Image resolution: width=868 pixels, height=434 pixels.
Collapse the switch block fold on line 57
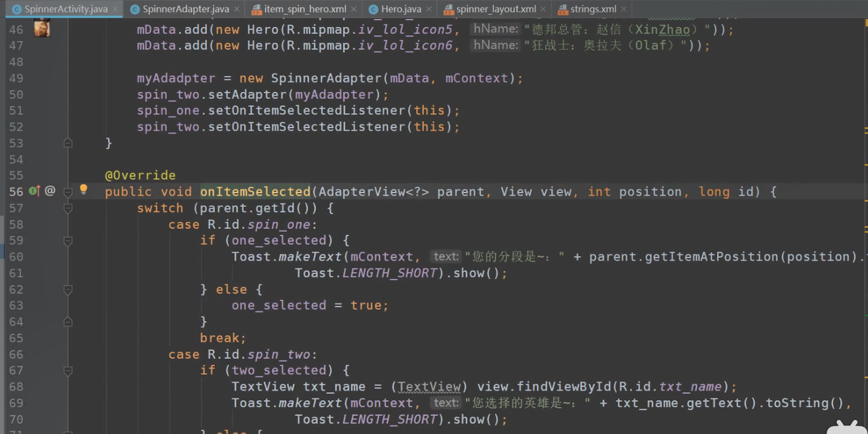(68, 208)
